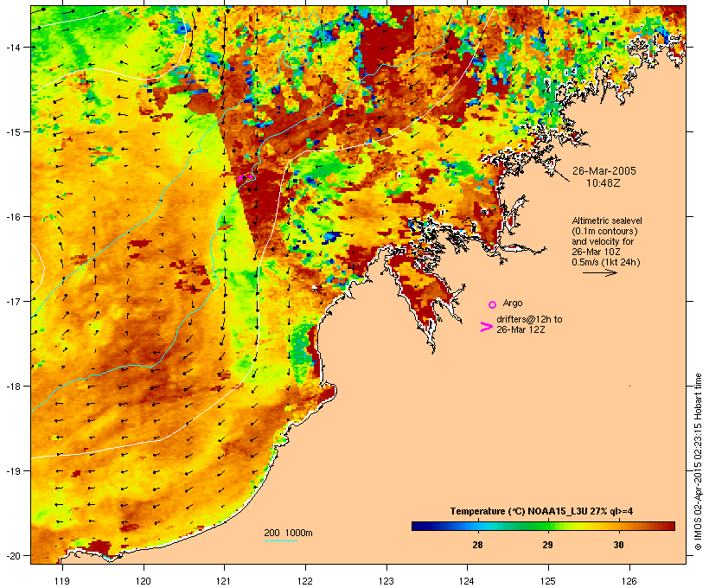Click the temperature color bar near 29
The height and width of the screenshot is (588, 709).
click(x=547, y=526)
